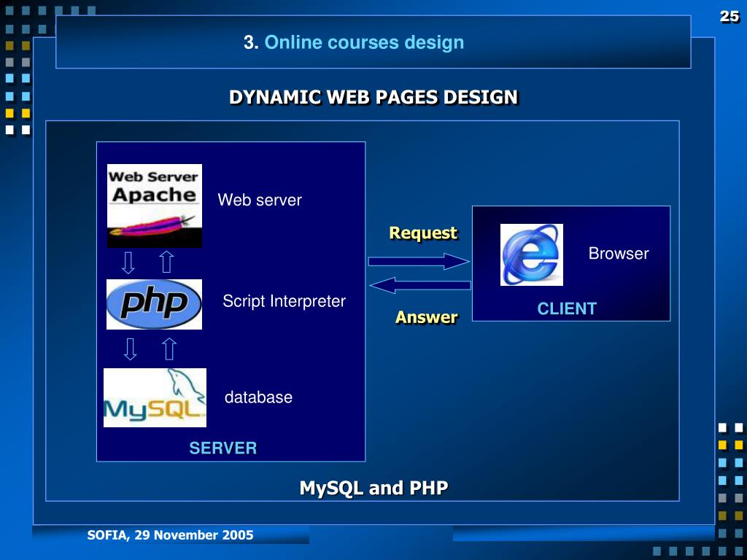Click the PHP logo image
747x560 pixels.
[x=154, y=304]
